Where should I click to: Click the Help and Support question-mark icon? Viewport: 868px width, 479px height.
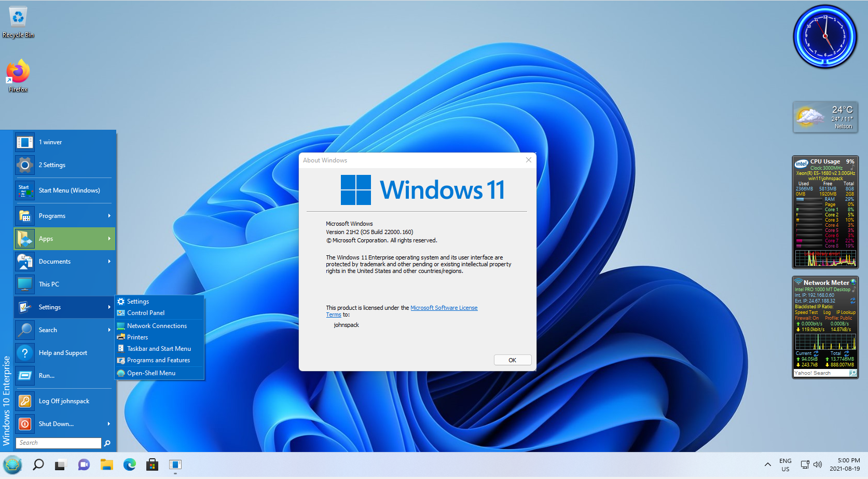pos(25,353)
